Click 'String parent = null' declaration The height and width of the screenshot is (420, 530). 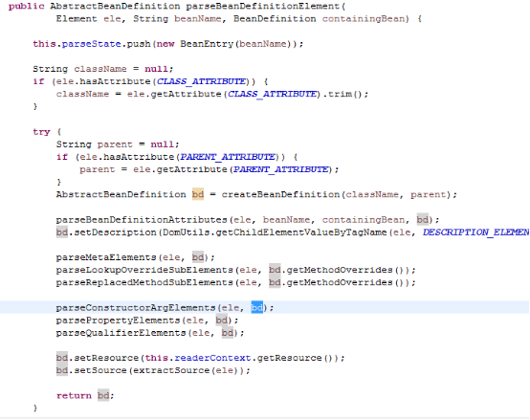tap(118, 144)
